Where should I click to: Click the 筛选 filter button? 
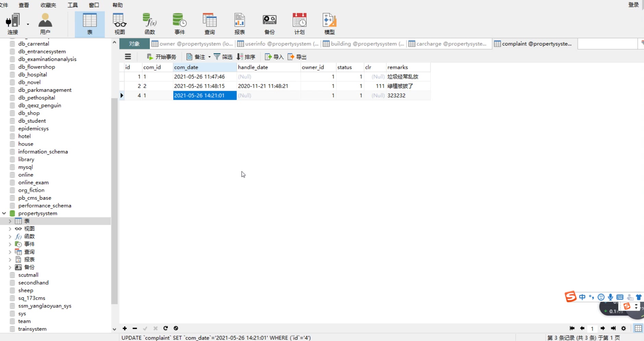(x=223, y=57)
